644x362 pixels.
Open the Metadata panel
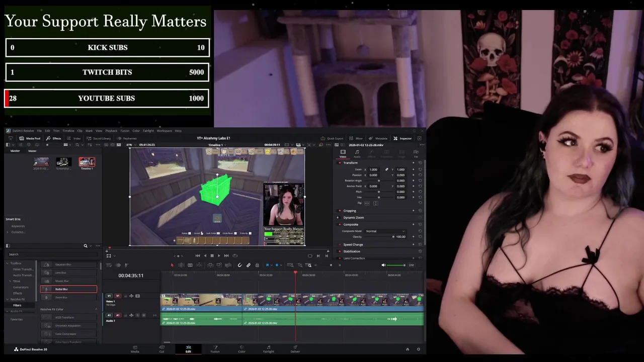[378, 138]
